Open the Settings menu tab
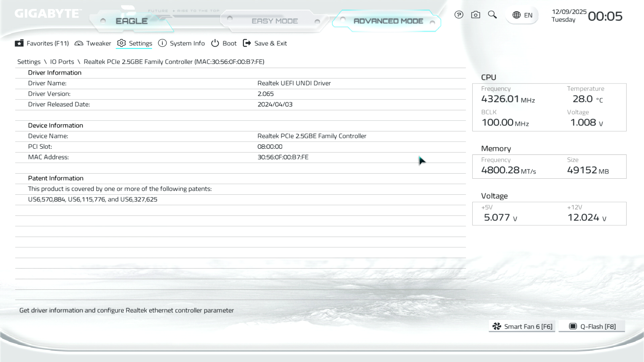Image resolution: width=644 pixels, height=362 pixels. click(x=140, y=43)
